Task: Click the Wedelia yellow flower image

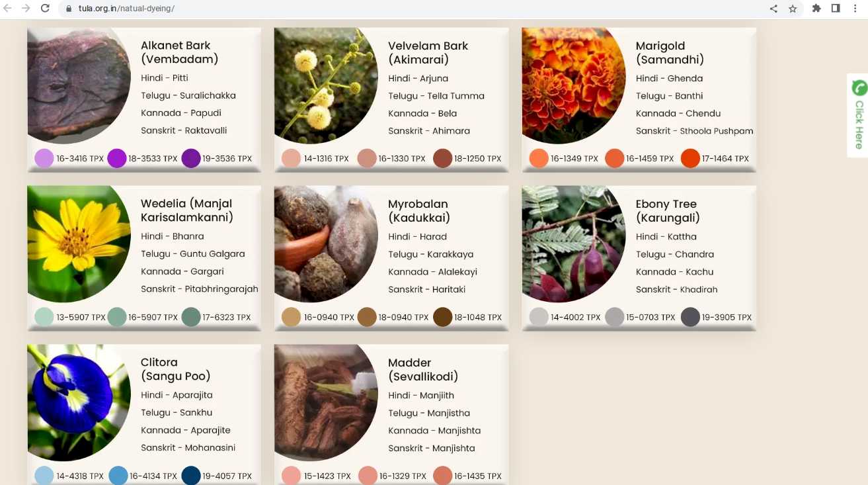Action: click(x=79, y=243)
